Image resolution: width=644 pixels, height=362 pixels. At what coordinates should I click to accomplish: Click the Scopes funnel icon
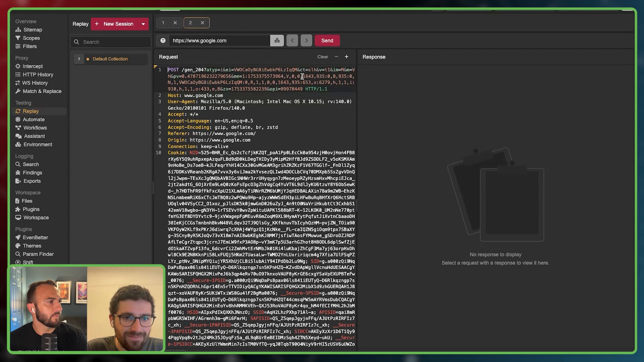(x=18, y=38)
